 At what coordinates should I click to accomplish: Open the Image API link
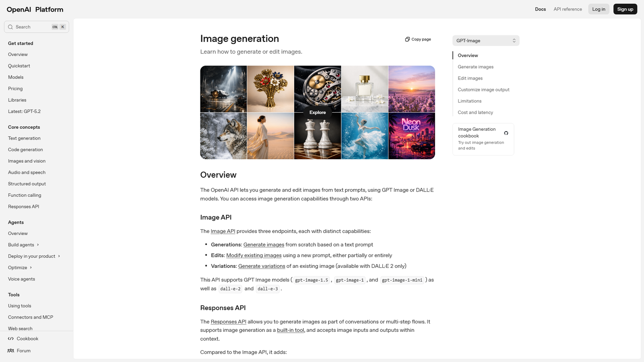(223, 231)
